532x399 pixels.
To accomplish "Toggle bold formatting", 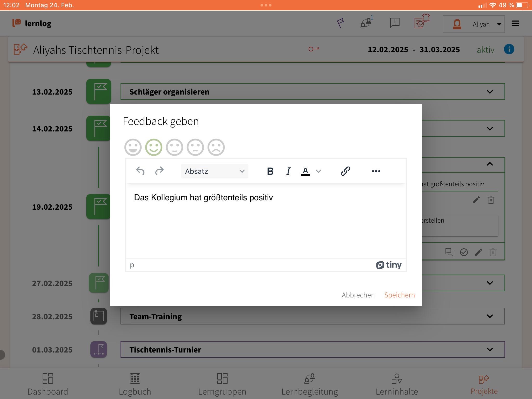I will point(270,171).
